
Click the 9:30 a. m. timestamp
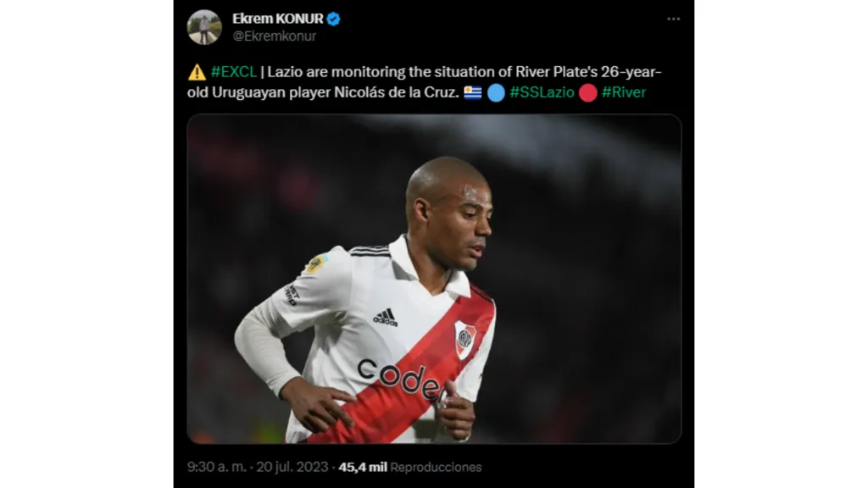point(216,467)
